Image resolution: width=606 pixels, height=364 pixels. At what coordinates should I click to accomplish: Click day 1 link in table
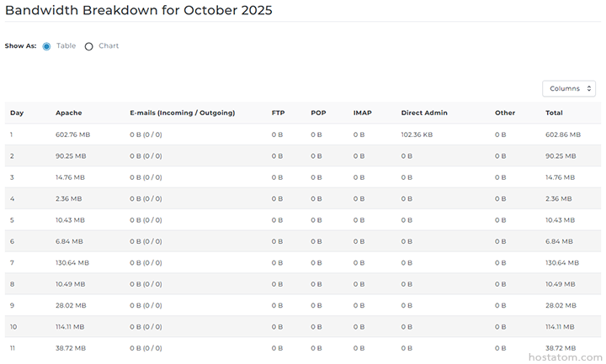pyautogui.click(x=12, y=135)
